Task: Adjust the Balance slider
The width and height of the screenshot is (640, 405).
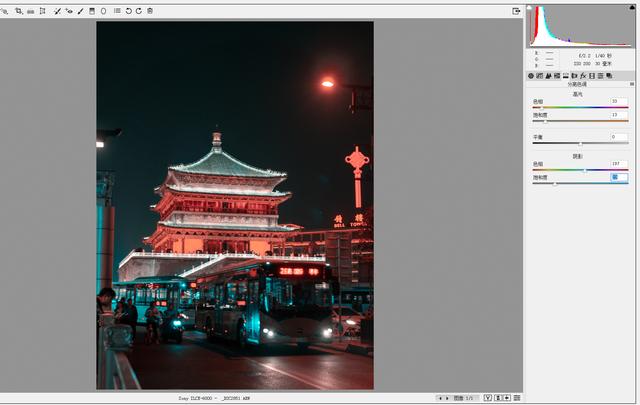Action: point(580,144)
